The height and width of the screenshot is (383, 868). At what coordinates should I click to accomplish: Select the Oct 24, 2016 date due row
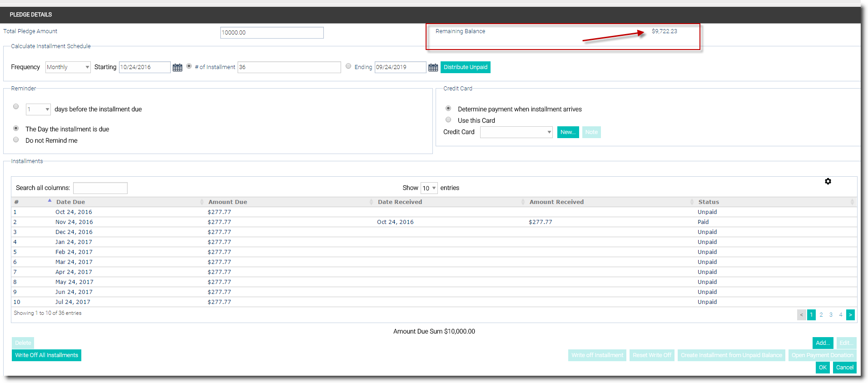[x=434, y=212]
